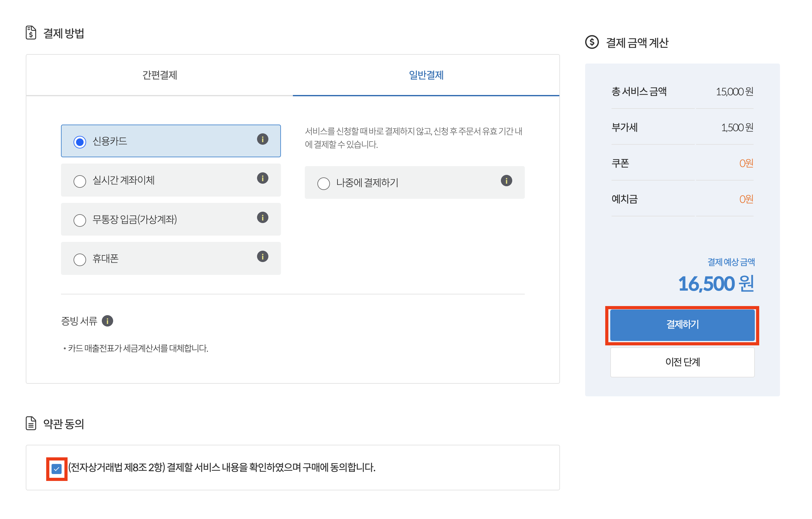The height and width of the screenshot is (519, 812).
Task: Click info icon for 무통장 입금(가상계좌)
Action: [262, 217]
